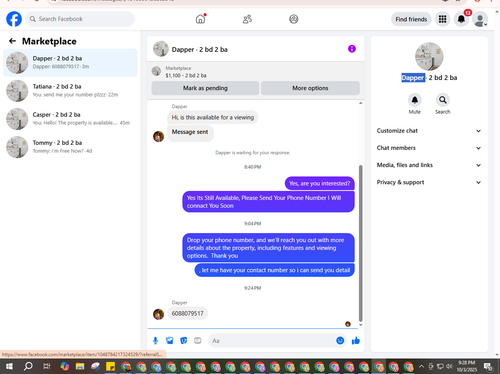500x374 pixels.
Task: Click the volume icon in system tray
Action: (449, 367)
